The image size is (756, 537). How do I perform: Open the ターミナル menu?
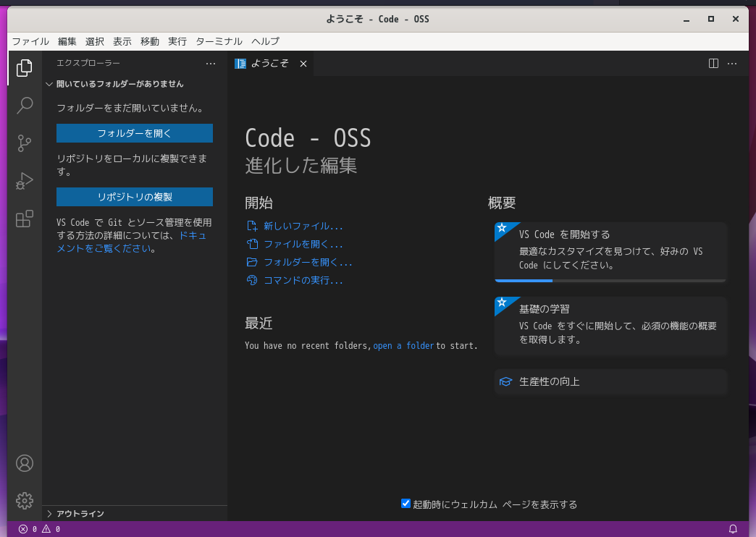(219, 41)
